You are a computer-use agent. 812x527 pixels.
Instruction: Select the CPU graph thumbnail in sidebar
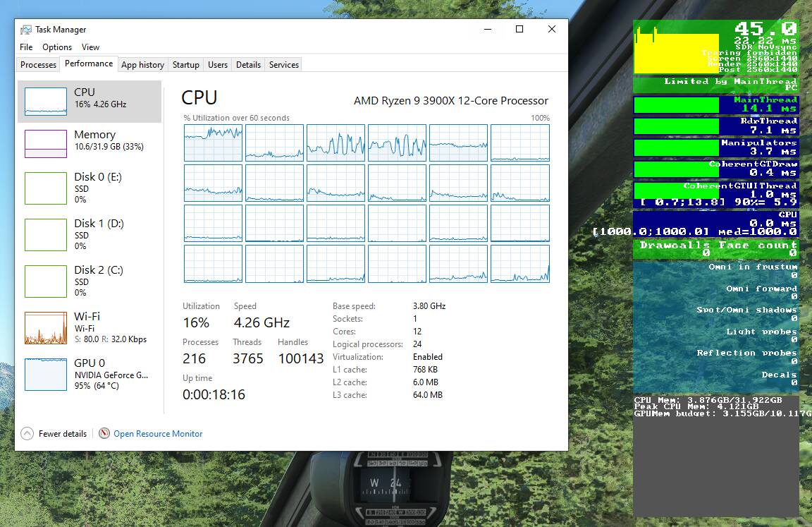pos(46,102)
